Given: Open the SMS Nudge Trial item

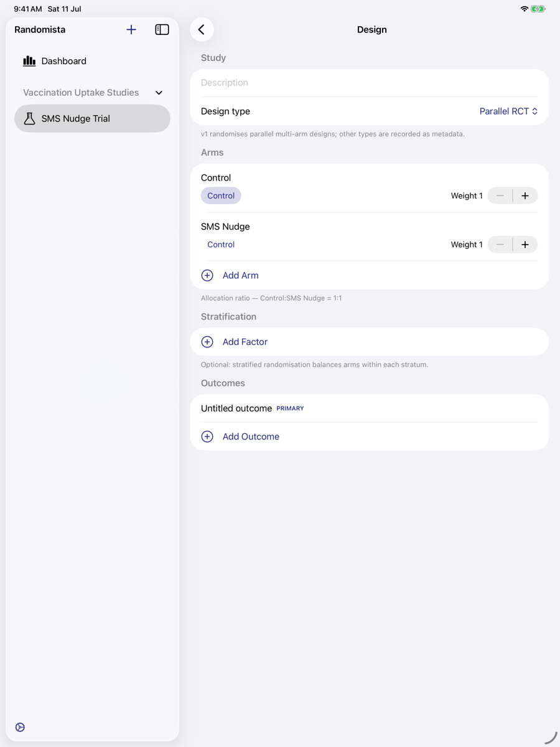Looking at the screenshot, I should click(92, 118).
